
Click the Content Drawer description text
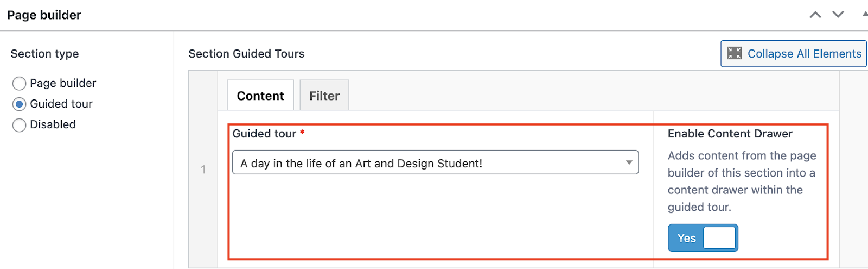click(x=742, y=181)
